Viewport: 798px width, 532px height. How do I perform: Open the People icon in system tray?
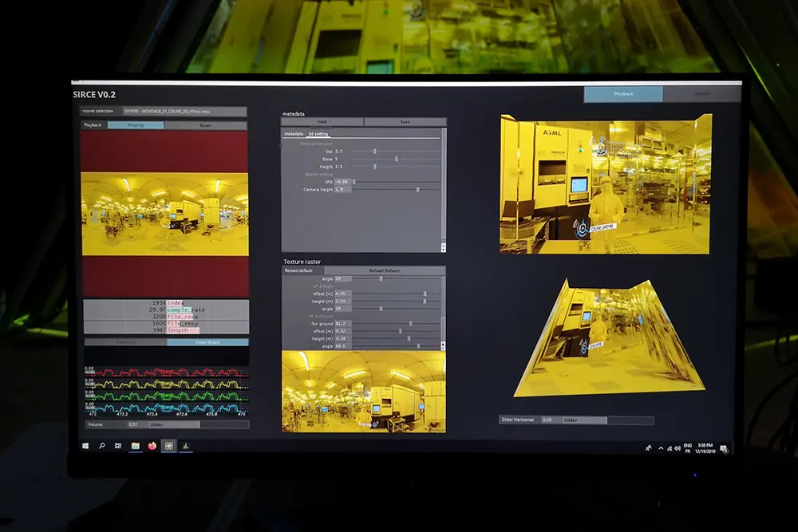[648, 448]
